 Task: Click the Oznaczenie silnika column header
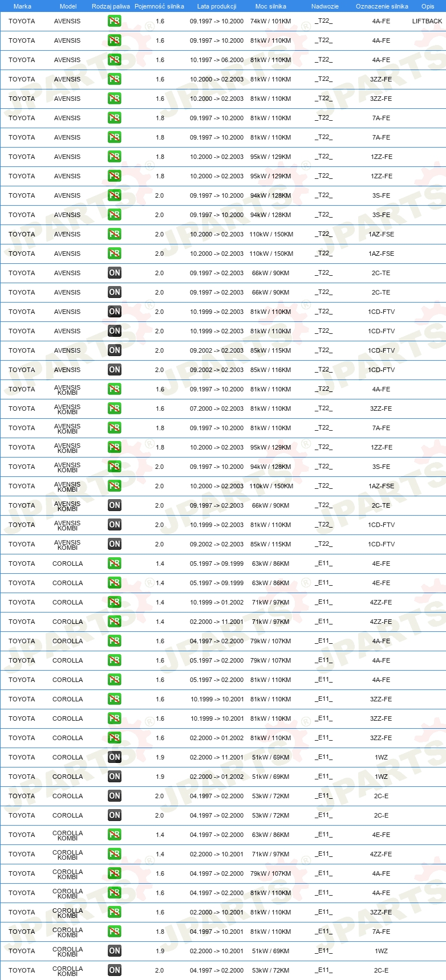[382, 6]
